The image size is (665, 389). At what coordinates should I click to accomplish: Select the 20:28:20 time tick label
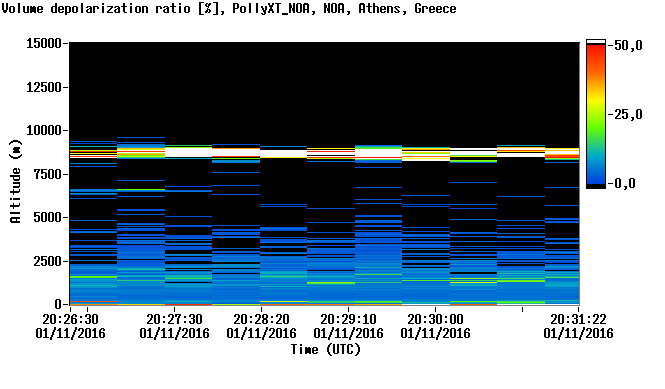click(x=261, y=326)
